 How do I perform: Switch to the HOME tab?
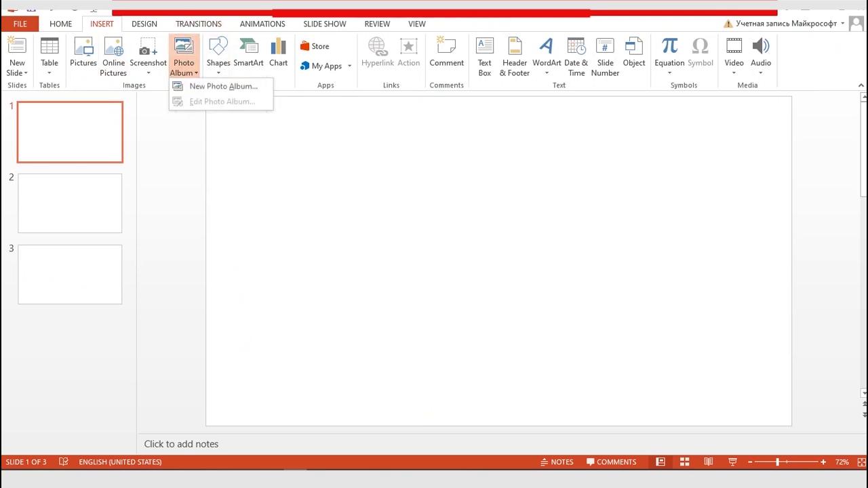pyautogui.click(x=60, y=24)
